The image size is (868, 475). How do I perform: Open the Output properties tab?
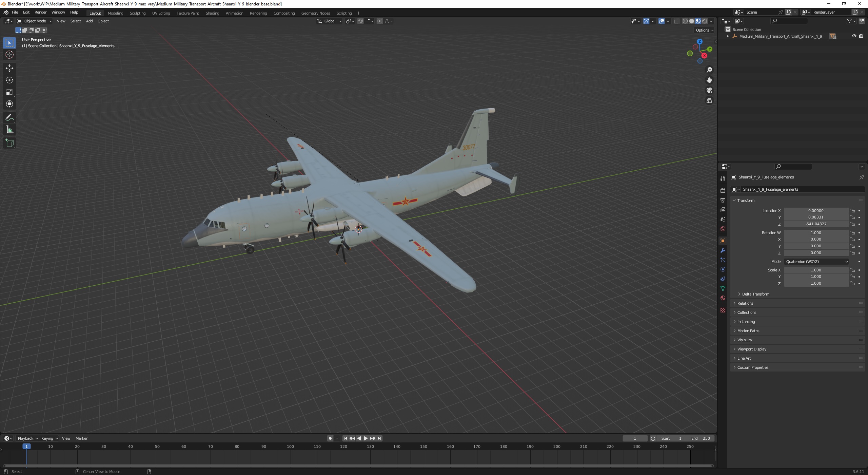click(723, 200)
